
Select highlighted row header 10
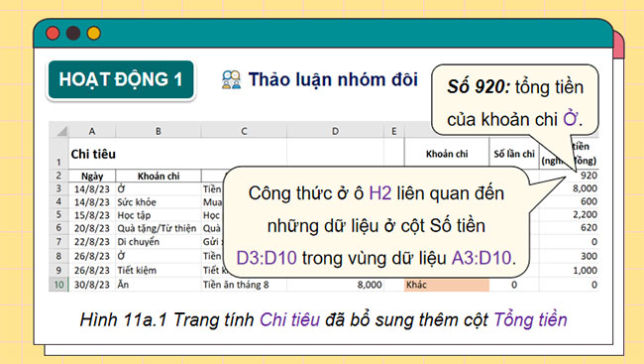click(x=58, y=285)
